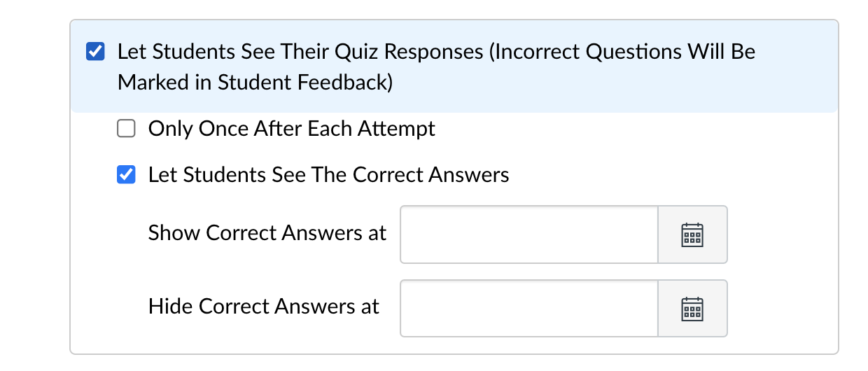Click the 'Hide Correct Answers at' label
Screen dimensions: 868x371
[264, 307]
